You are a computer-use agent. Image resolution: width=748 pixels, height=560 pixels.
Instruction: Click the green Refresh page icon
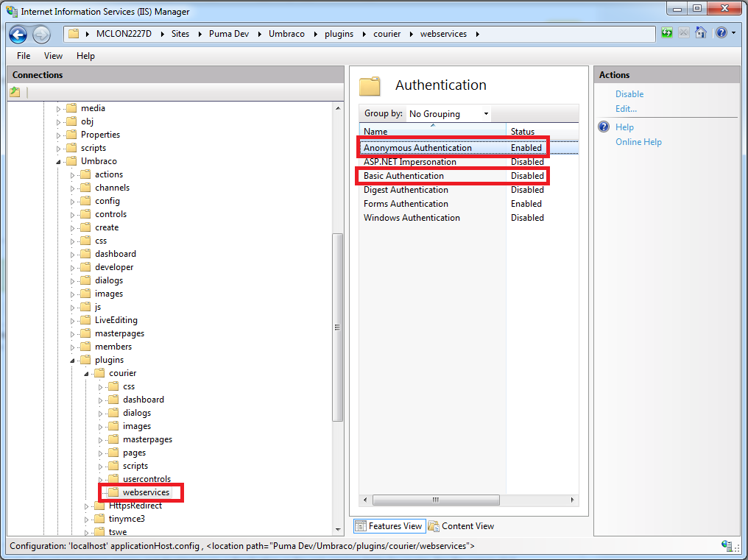click(667, 33)
